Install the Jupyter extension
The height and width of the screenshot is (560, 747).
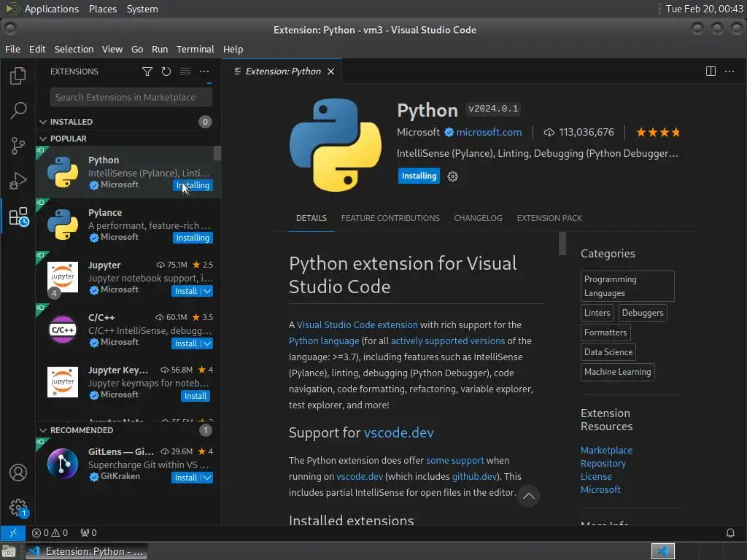click(186, 291)
